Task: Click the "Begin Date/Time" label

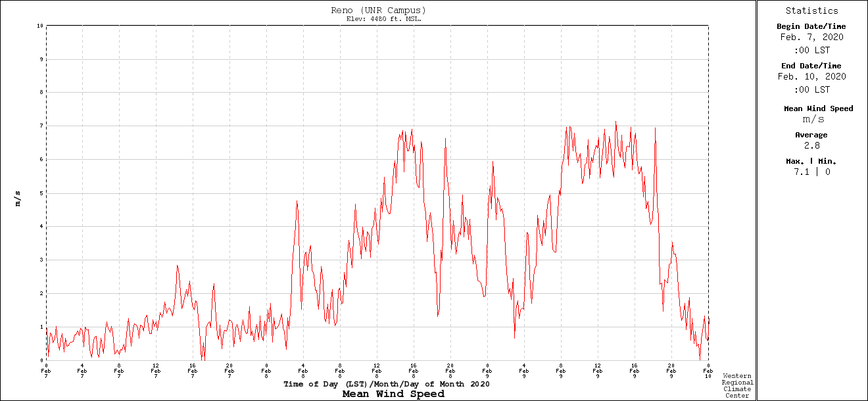Action: (811, 27)
